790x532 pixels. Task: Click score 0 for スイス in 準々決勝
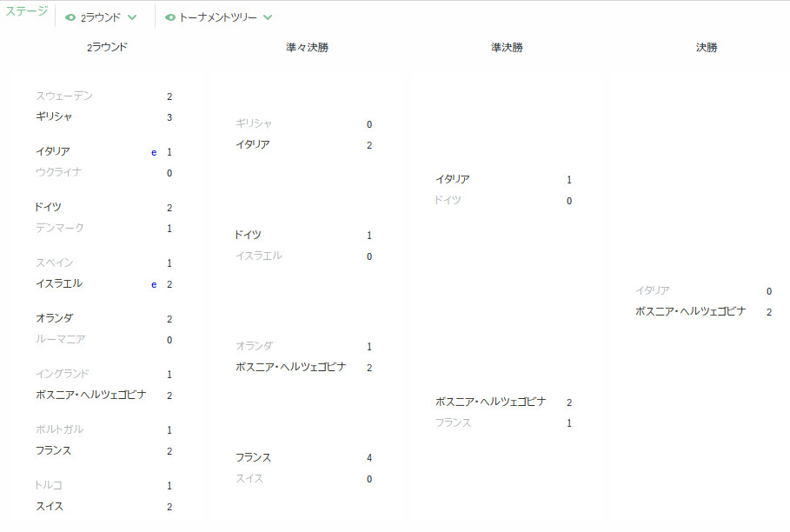click(x=369, y=479)
